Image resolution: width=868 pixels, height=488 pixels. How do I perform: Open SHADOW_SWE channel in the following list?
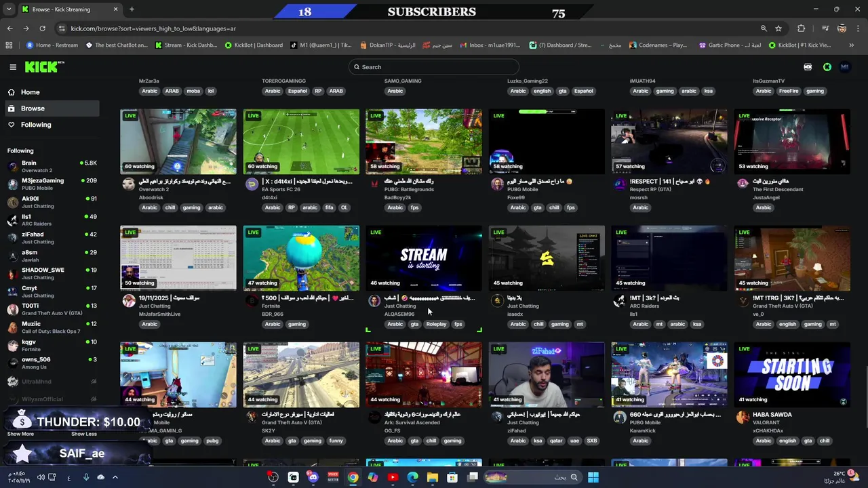52,273
